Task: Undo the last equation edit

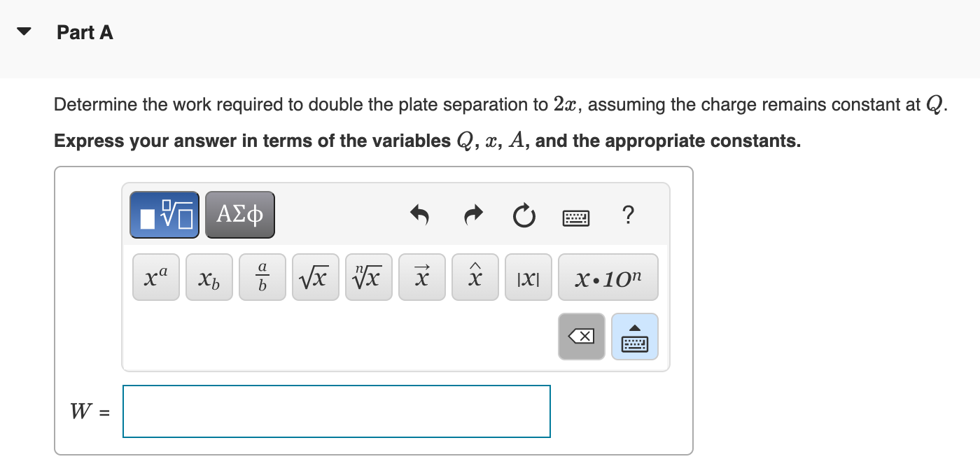Action: 419,216
